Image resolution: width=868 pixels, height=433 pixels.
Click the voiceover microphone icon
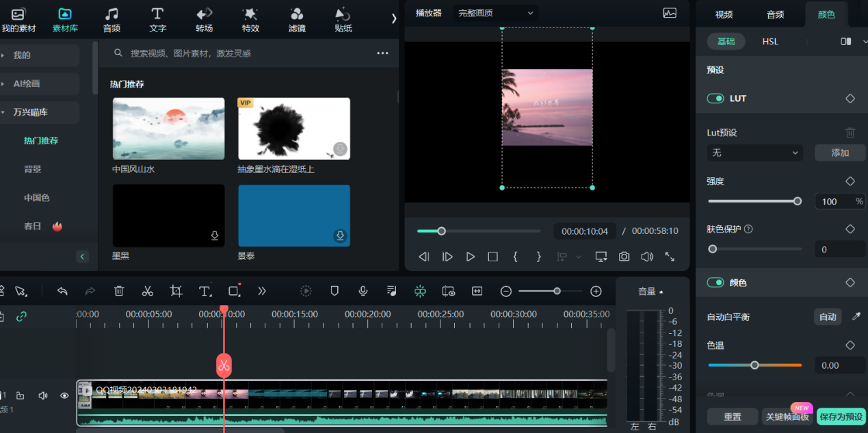pyautogui.click(x=363, y=291)
